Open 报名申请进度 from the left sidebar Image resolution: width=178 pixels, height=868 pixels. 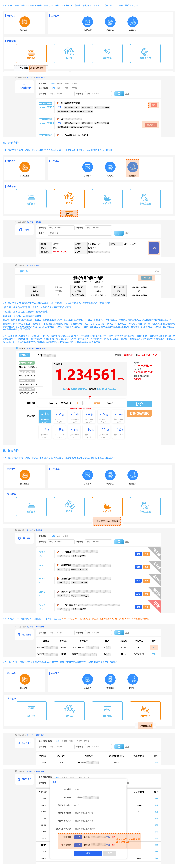coord(25,87)
